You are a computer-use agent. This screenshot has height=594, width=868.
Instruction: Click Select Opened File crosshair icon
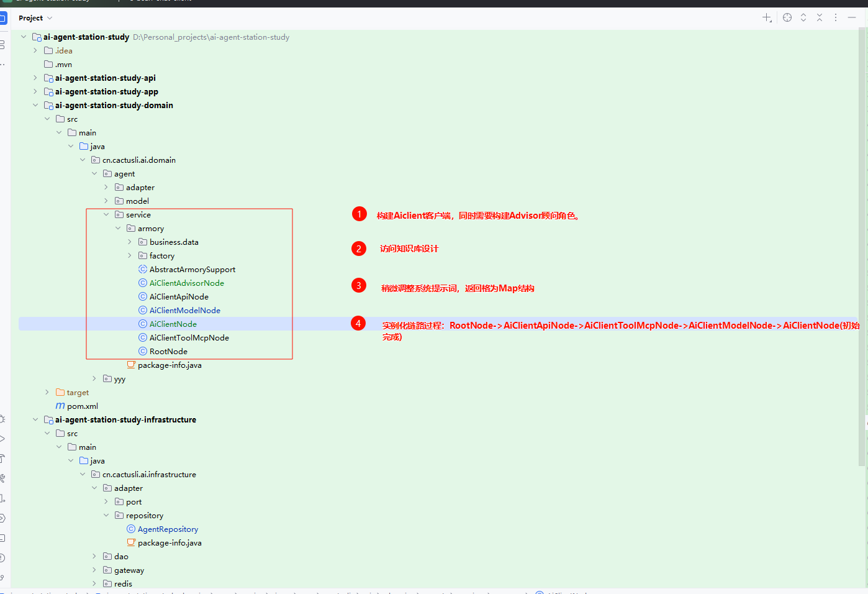pyautogui.click(x=787, y=18)
